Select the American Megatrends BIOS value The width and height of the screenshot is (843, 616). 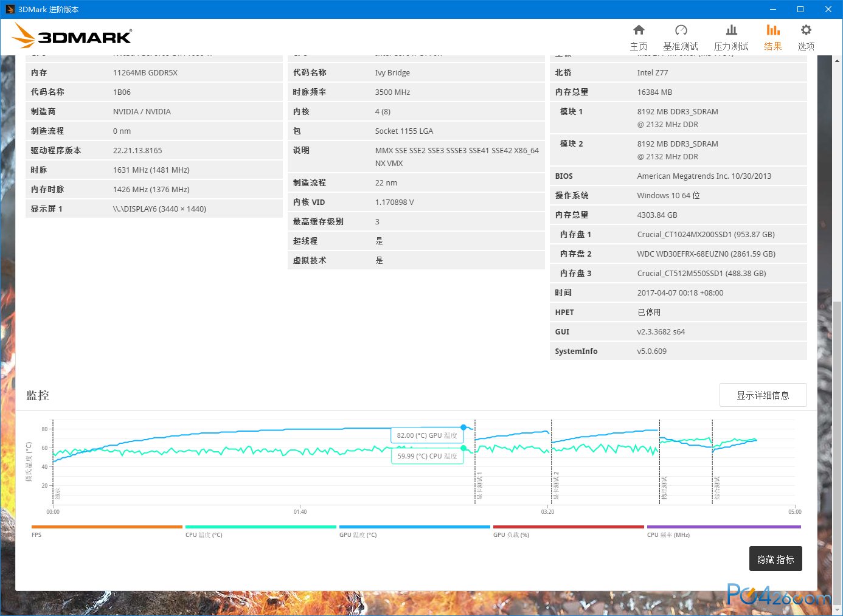point(704,176)
